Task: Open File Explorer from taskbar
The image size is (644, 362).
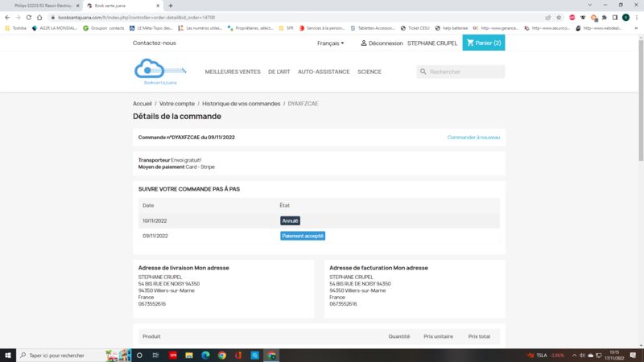Action: coord(189,356)
